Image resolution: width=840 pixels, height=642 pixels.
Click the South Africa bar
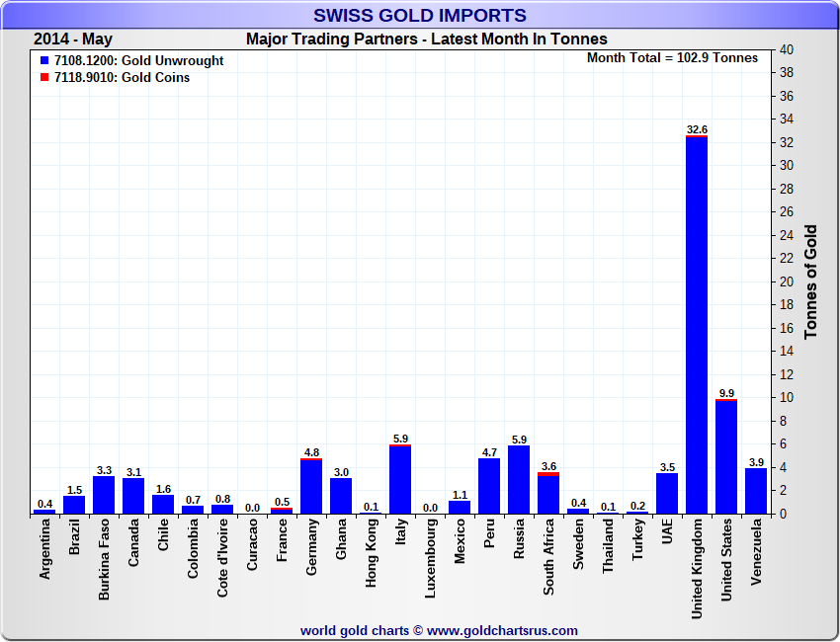(548, 494)
